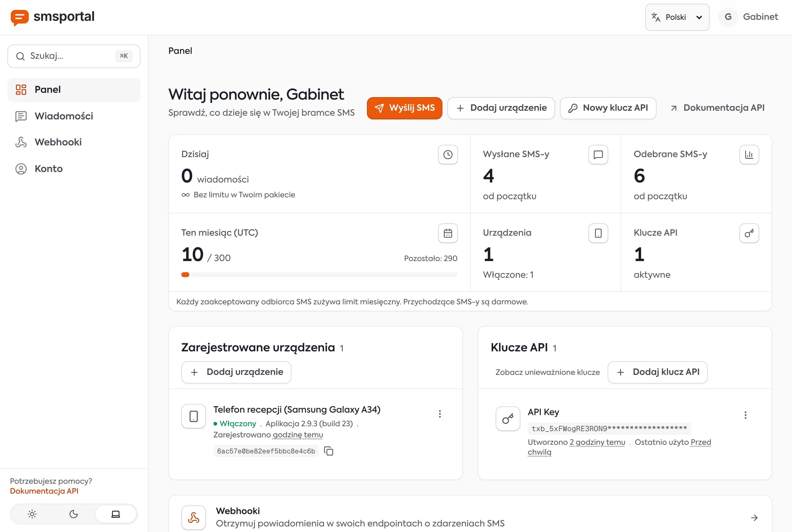The width and height of the screenshot is (792, 532).
Task: Click the arrow at right of Webhooki card
Action: [754, 518]
